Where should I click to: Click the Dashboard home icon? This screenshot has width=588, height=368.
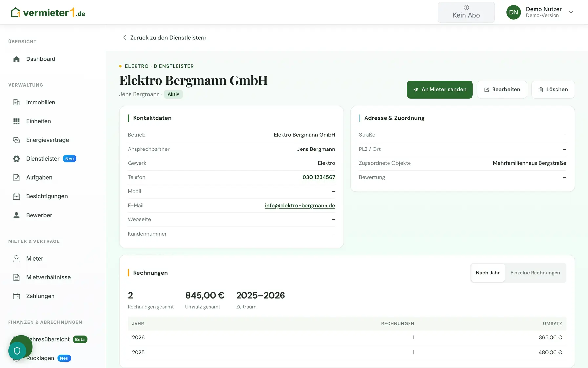tap(16, 59)
